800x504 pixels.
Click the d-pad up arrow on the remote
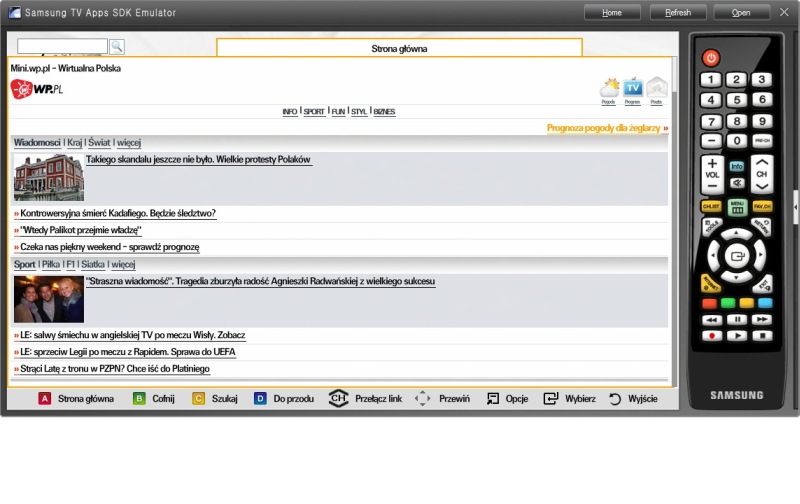click(736, 233)
